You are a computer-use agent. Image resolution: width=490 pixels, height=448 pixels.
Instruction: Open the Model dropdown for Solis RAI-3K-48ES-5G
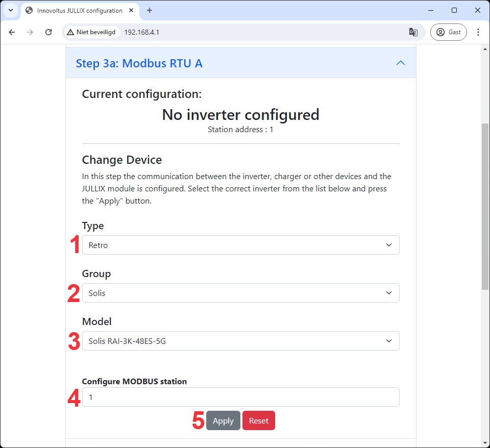240,341
